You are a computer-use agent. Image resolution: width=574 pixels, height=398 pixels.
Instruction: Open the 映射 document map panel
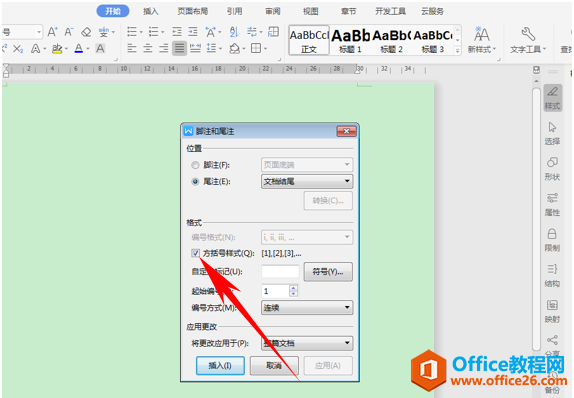point(552,311)
